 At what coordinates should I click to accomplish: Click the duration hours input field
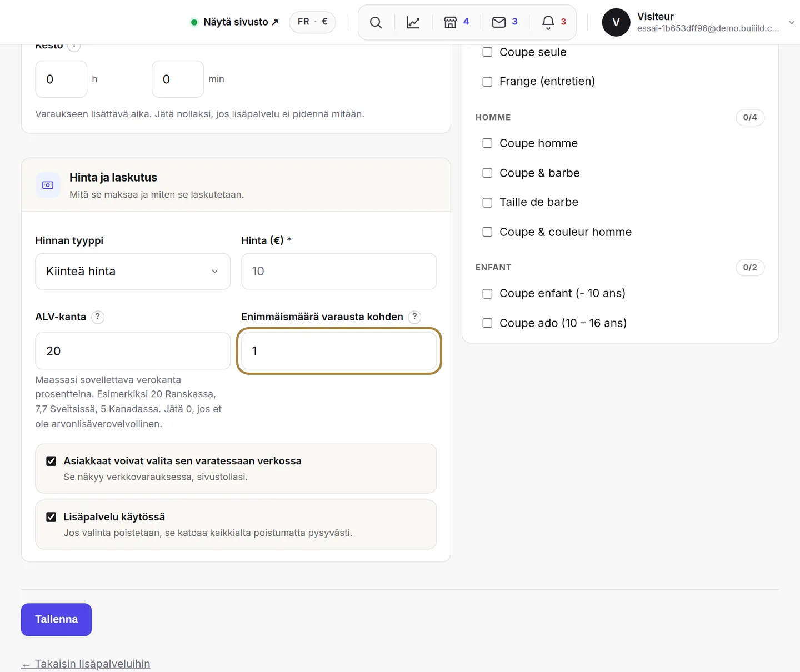pyautogui.click(x=61, y=79)
